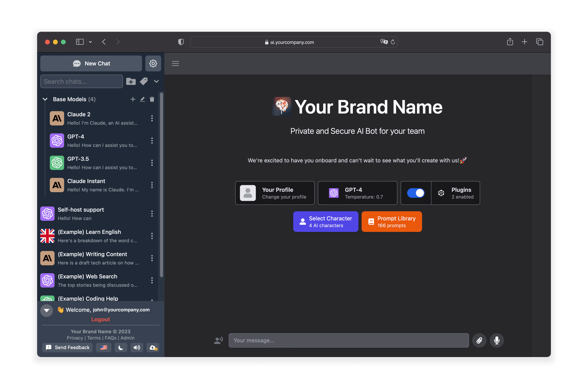Delete Base Models folder with trash icon

(152, 99)
